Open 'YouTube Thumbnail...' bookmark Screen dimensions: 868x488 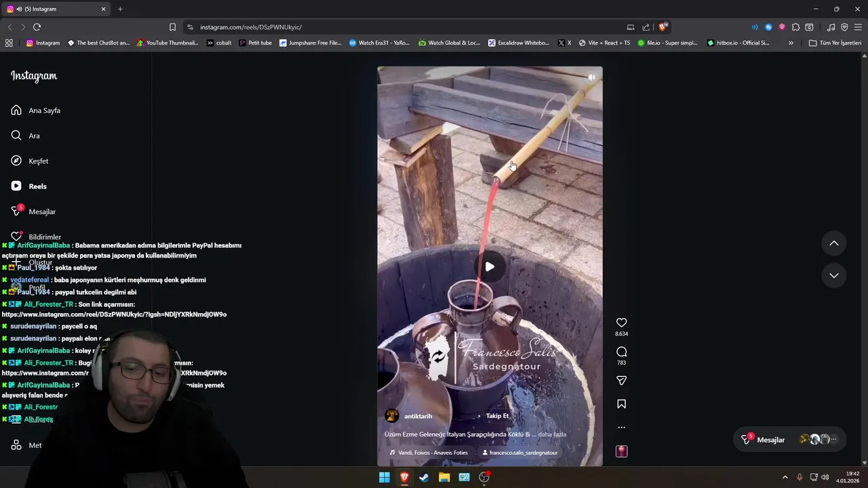click(x=167, y=43)
